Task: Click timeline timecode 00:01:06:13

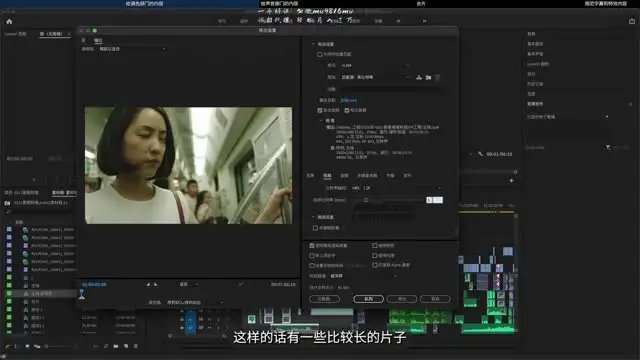Action: pyautogui.click(x=499, y=154)
